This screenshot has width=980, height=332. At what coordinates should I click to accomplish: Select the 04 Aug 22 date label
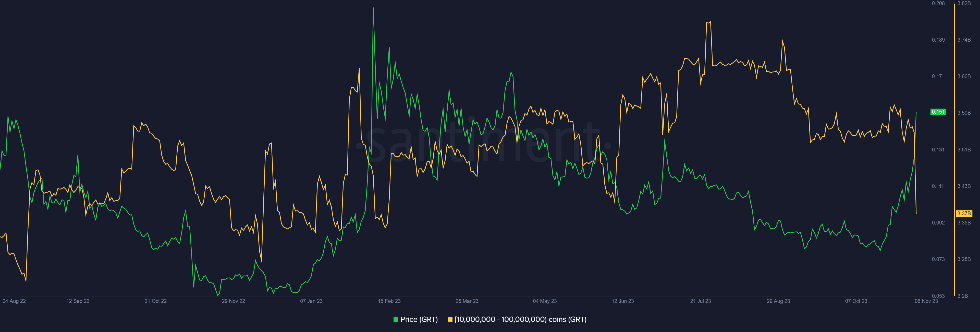click(14, 301)
